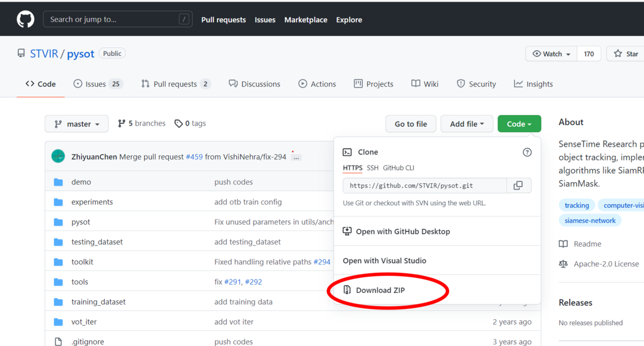Click the clone URL text field
The image size is (644, 346).
425,185
